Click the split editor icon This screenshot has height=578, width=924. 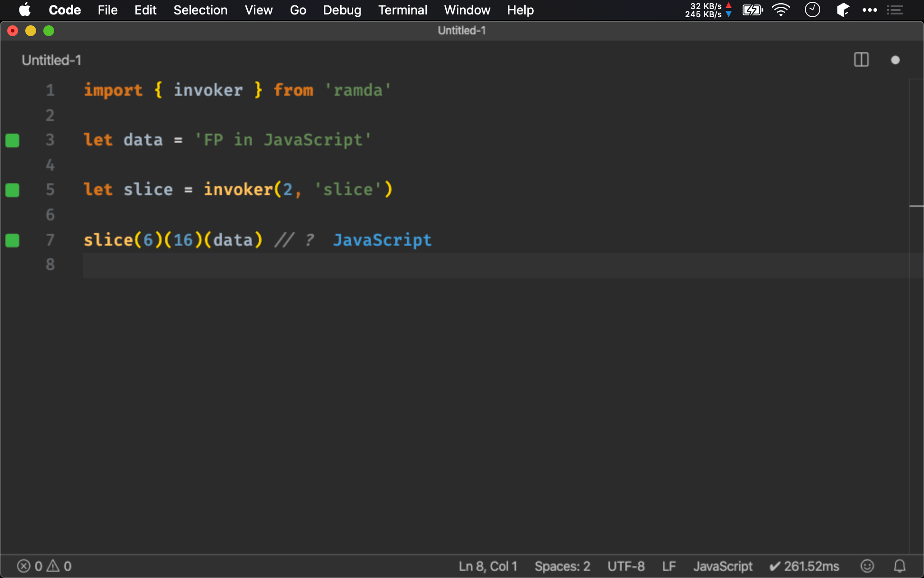click(861, 59)
